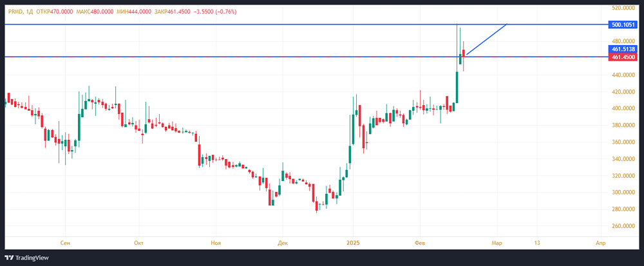Click the 380.0000 price axis label
This screenshot has width=644, height=266.
click(624, 125)
